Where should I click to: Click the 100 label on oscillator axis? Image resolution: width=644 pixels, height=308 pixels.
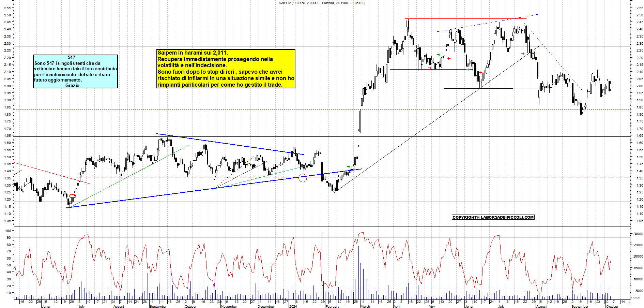9,231
